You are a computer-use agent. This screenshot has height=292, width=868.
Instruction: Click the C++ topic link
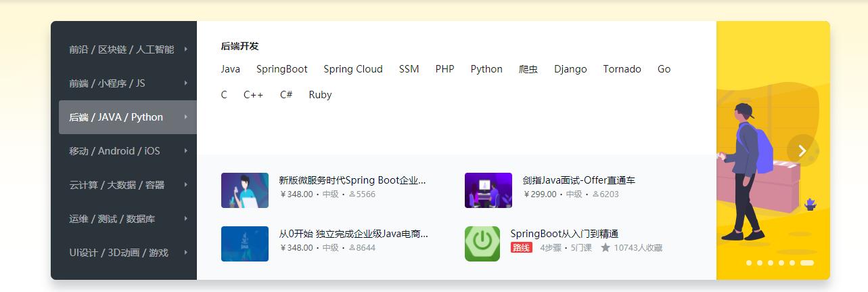coord(254,95)
